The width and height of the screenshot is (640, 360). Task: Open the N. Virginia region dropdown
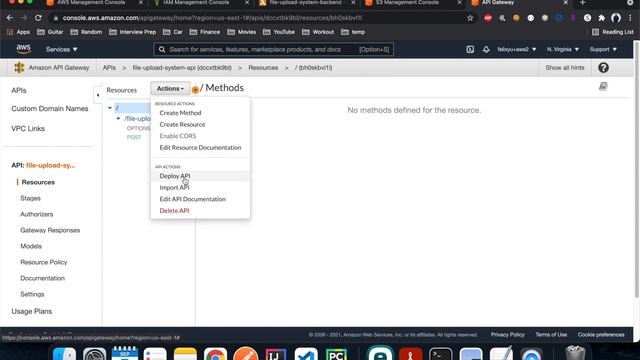point(562,49)
